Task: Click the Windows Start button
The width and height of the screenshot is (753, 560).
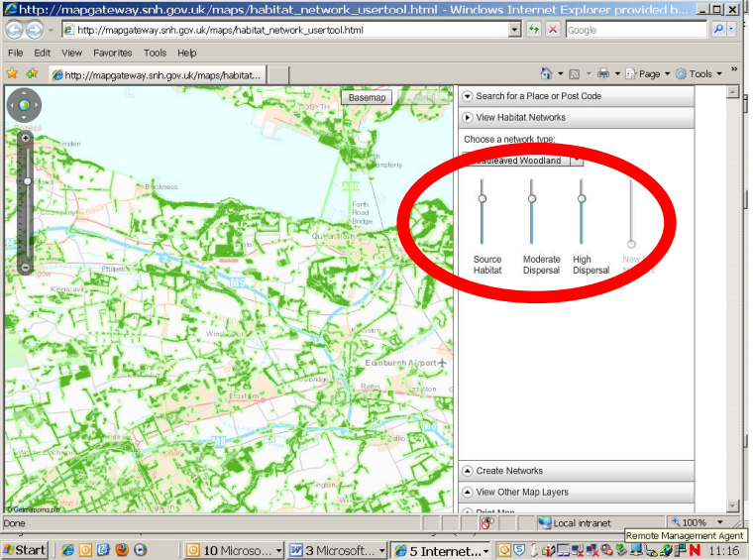Action: click(25, 550)
